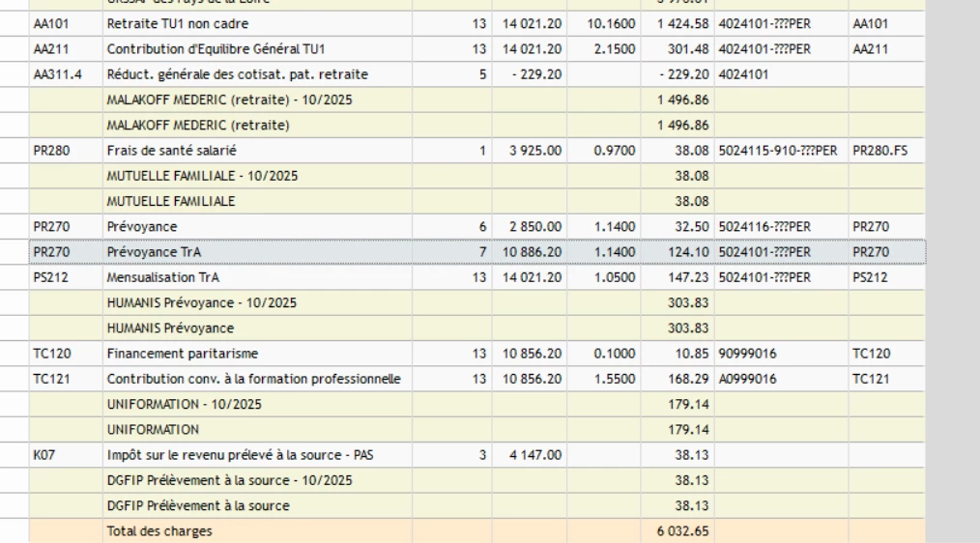Click the 168.29 amount cell
Viewport: 980px width, 543px height.
pos(677,380)
